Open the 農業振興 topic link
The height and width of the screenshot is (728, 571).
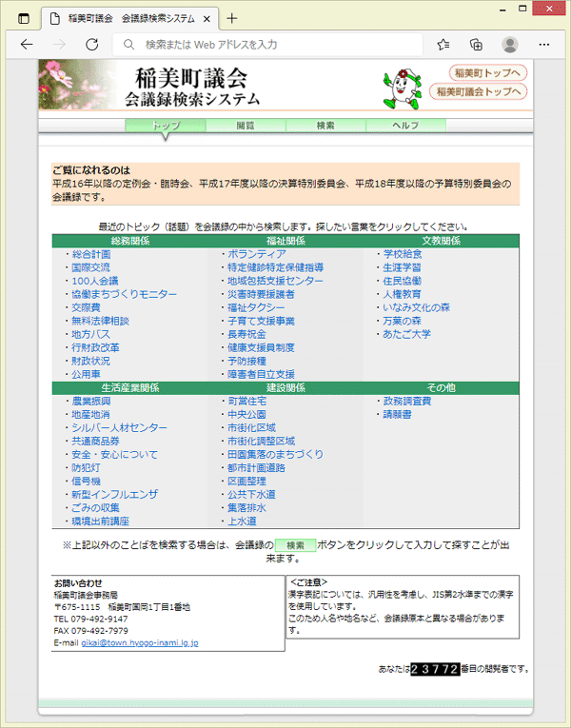pyautogui.click(x=91, y=402)
